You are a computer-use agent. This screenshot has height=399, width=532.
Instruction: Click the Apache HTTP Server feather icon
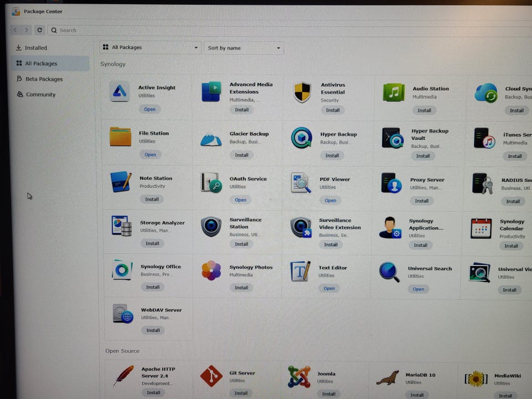[x=124, y=375]
